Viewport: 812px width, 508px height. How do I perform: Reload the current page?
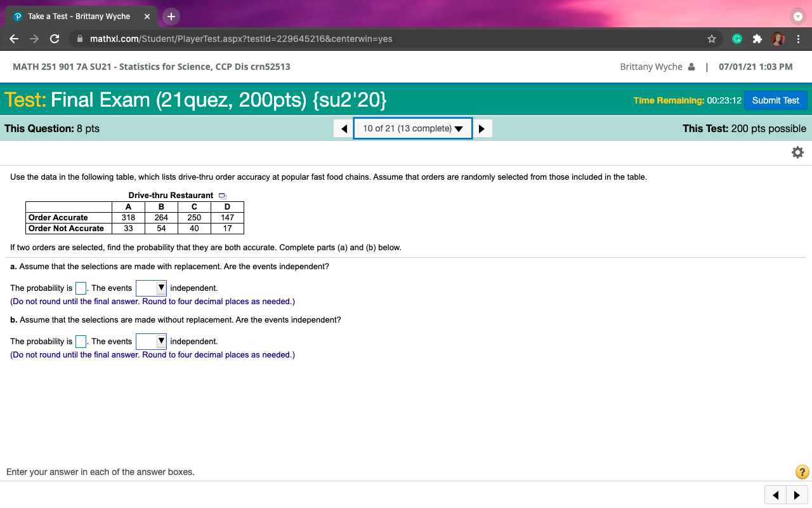tap(55, 39)
